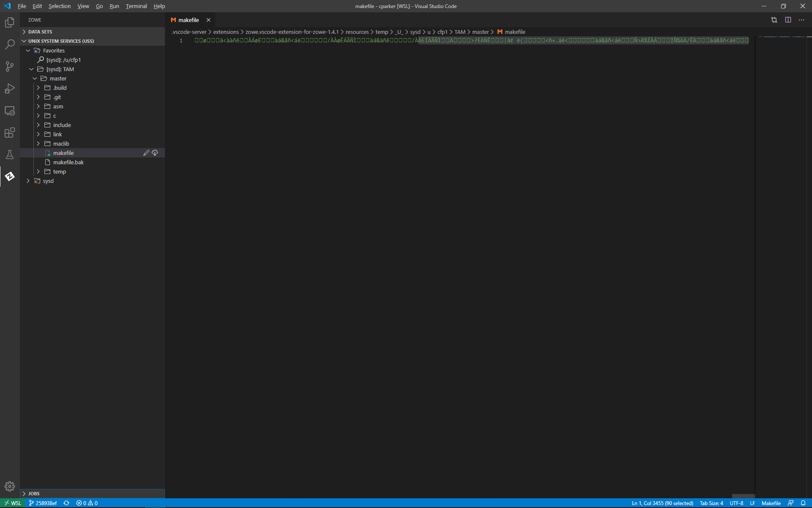Expand the .build folder
812x508 pixels.
tap(38, 88)
